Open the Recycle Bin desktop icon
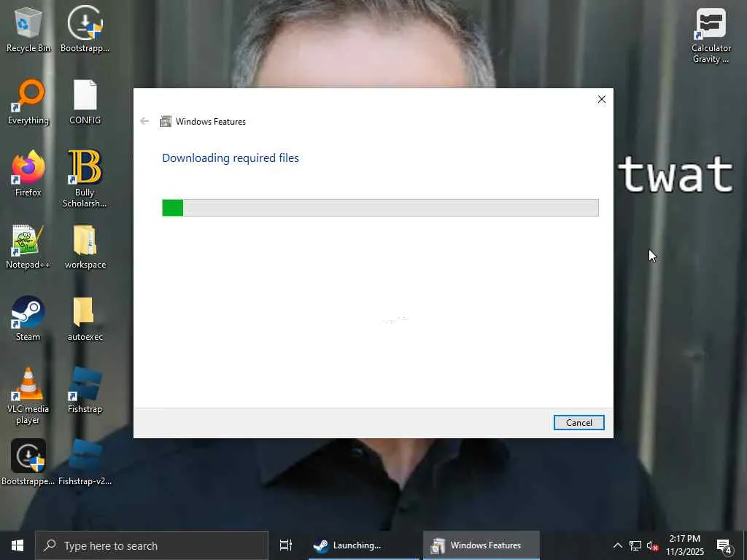 coord(28,29)
